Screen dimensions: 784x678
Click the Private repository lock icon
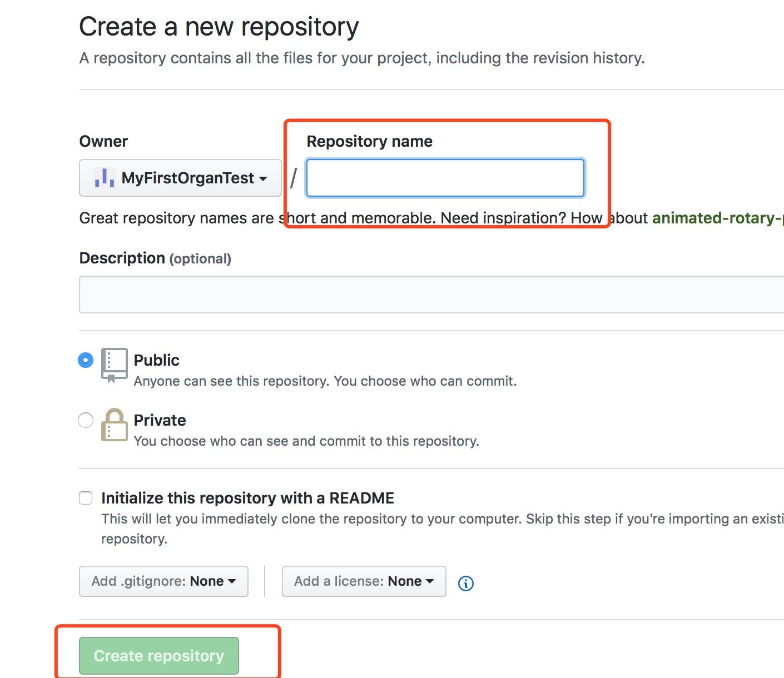114,425
